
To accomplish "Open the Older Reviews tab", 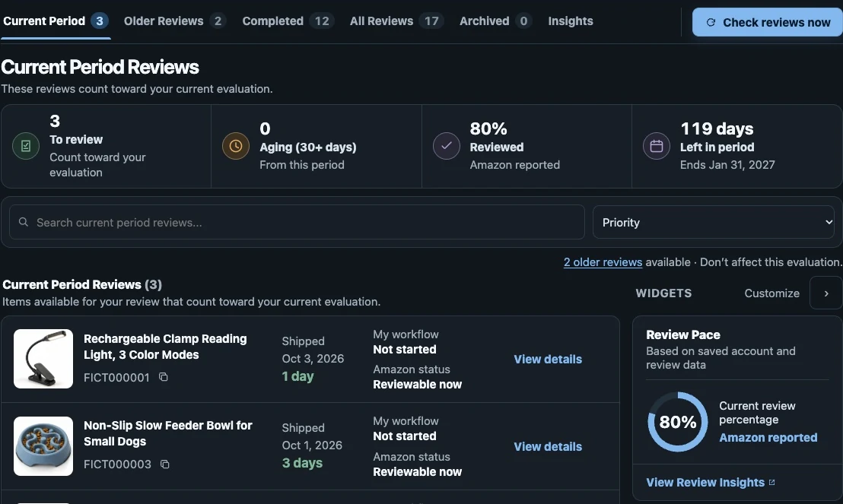I will click(x=174, y=21).
